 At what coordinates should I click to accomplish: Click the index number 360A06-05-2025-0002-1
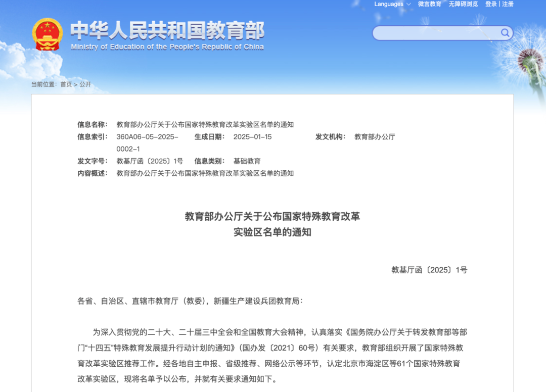tap(147, 142)
